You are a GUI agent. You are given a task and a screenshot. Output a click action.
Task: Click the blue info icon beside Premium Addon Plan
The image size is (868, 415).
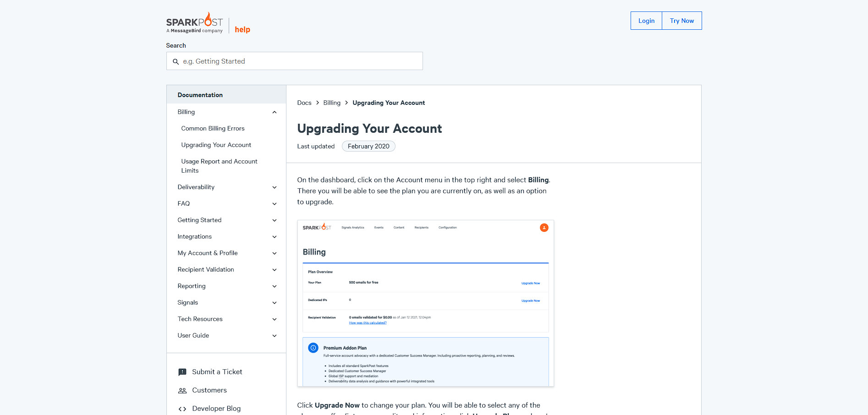(x=313, y=348)
